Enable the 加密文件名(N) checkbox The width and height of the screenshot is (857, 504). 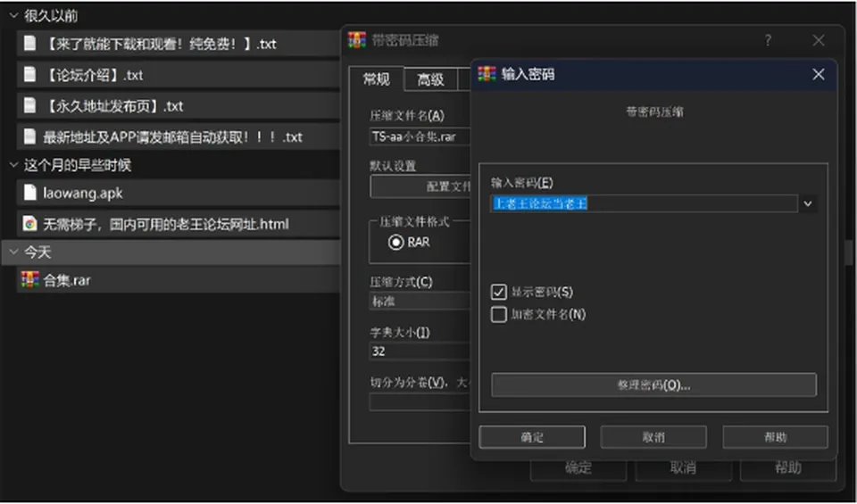pos(498,315)
